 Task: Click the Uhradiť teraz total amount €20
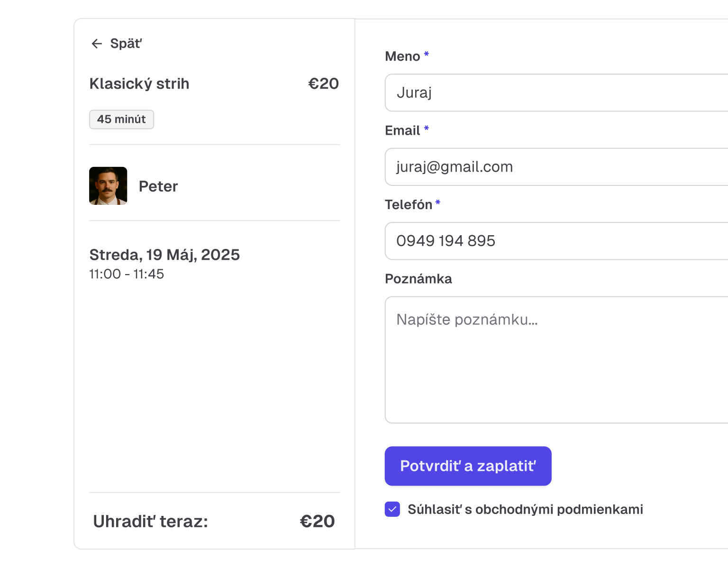(x=318, y=521)
